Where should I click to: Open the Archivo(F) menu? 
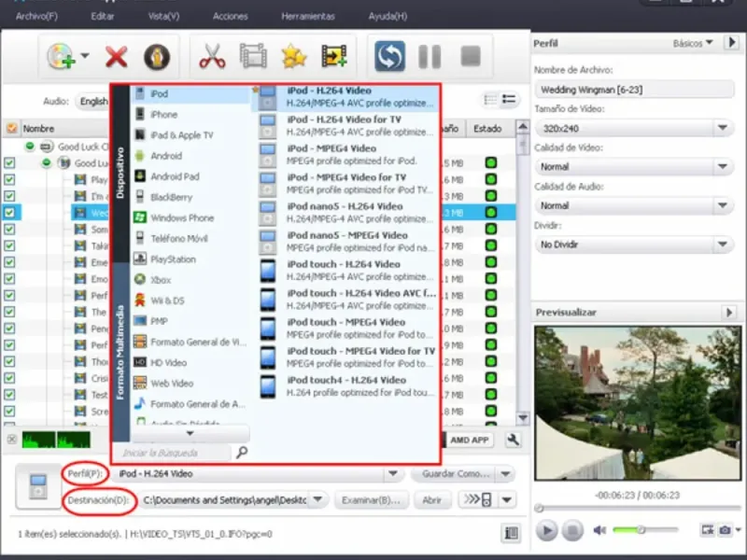[36, 16]
